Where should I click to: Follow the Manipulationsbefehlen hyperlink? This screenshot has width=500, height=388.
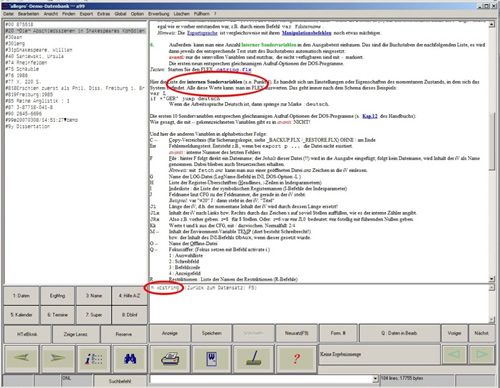point(306,33)
